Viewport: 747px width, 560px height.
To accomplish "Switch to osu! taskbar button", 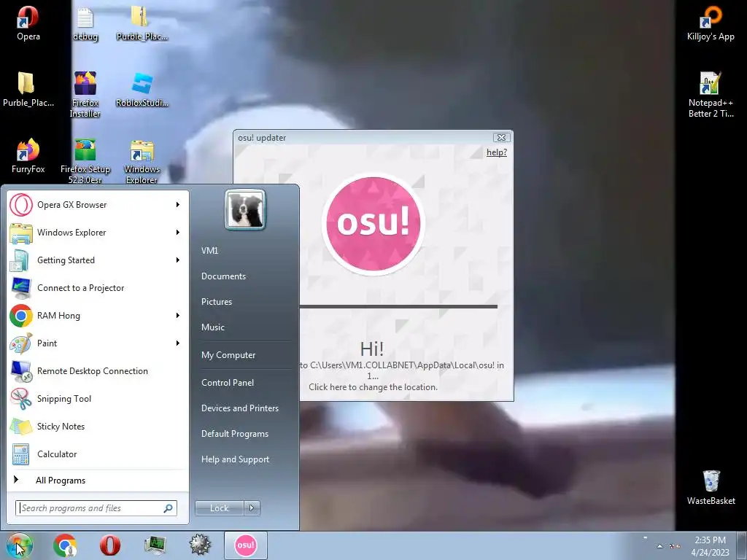I will (x=245, y=545).
